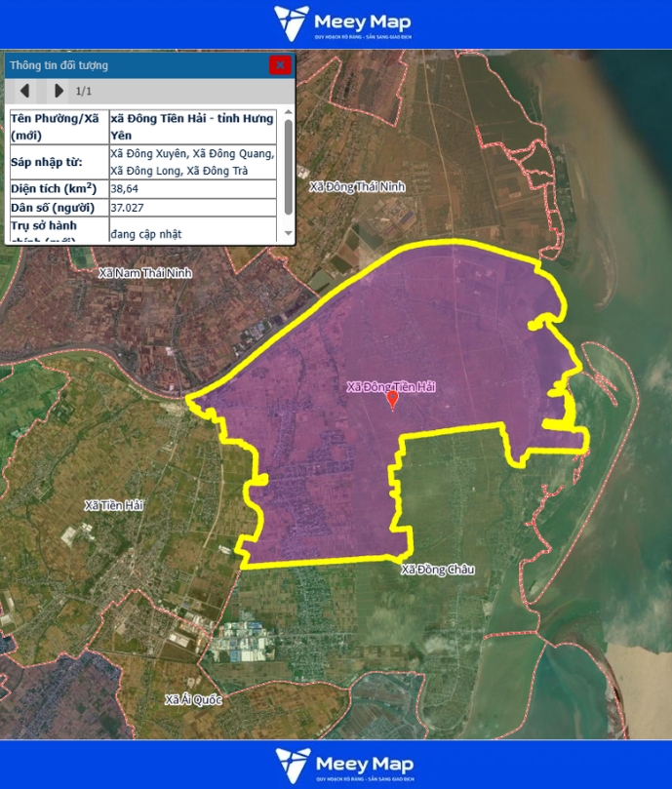Image resolution: width=672 pixels, height=789 pixels.
Task: Click the Meey Map logo in footer
Action: pyautogui.click(x=343, y=765)
